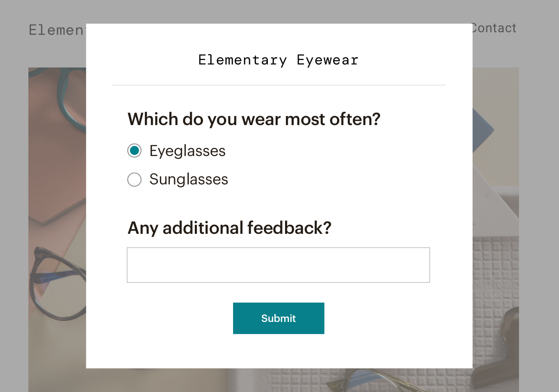Click the "Sunglasses" option label text
The height and width of the screenshot is (392, 559).
tap(189, 179)
